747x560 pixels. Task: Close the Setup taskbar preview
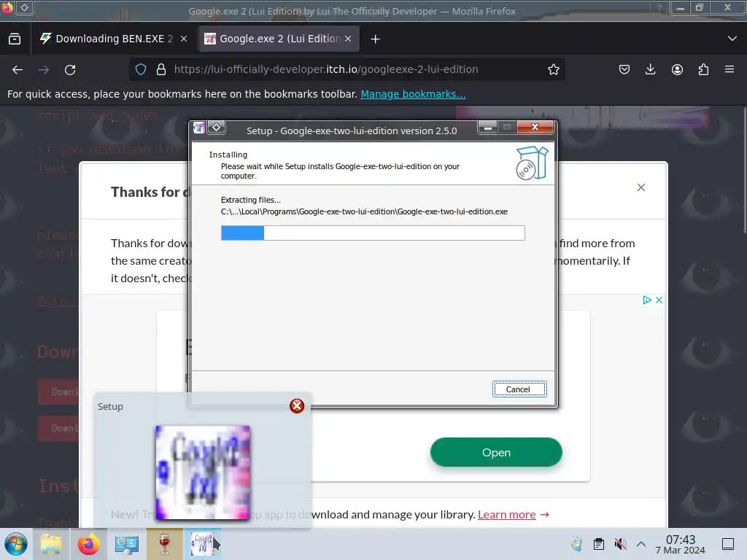[297, 405]
